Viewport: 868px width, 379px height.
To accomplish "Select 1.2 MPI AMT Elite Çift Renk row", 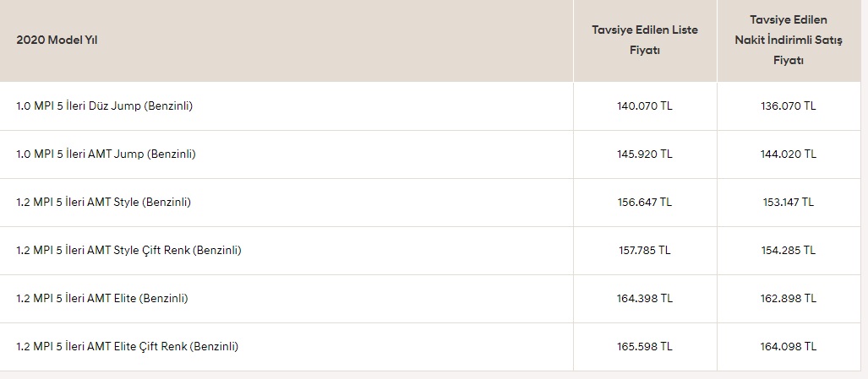I will click(x=430, y=346).
